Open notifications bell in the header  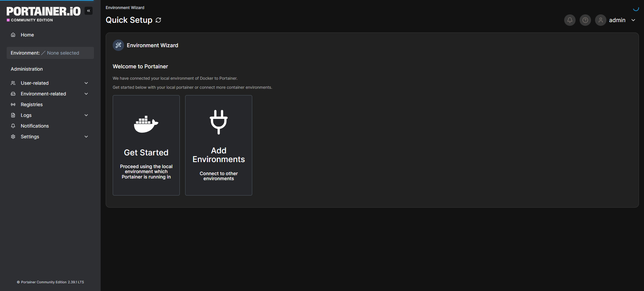[570, 20]
